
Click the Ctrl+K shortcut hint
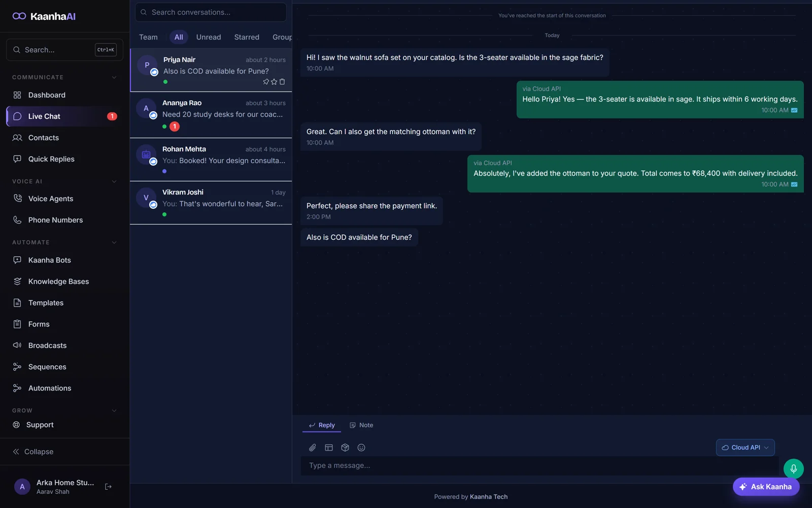(x=106, y=50)
